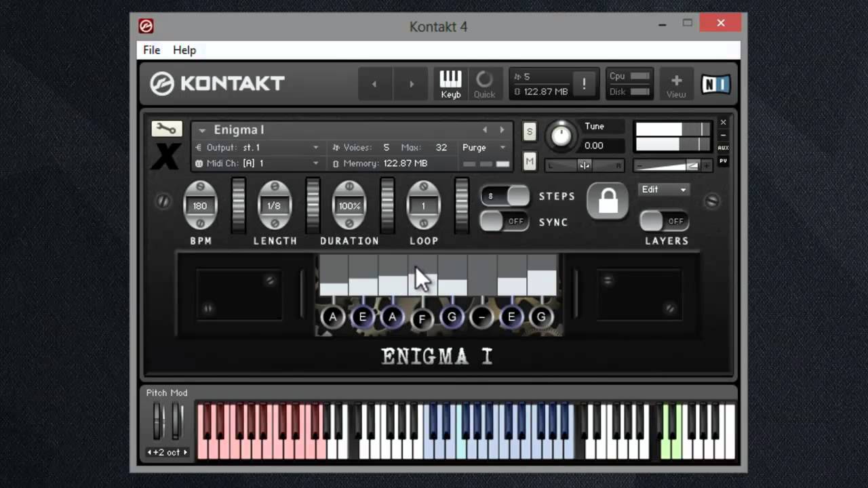Shift keyboard octave down with left arrow
The image size is (868, 488).
tap(150, 452)
